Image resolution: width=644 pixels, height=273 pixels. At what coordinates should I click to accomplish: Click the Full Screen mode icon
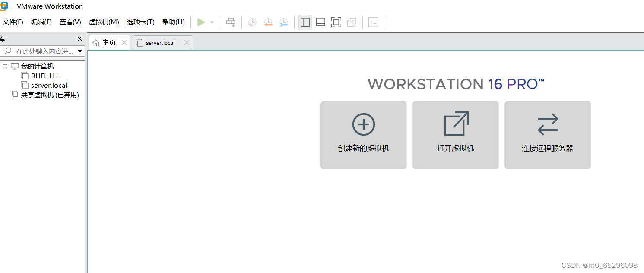pyautogui.click(x=336, y=22)
